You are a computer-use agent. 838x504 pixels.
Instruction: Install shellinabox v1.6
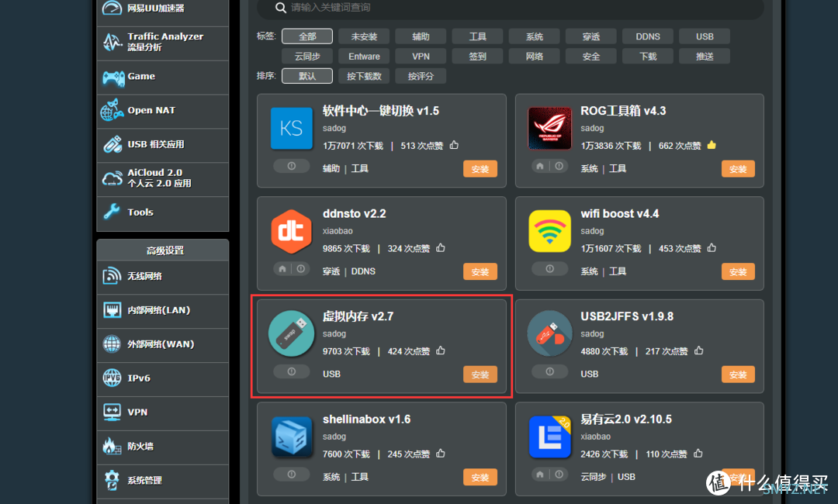click(480, 478)
